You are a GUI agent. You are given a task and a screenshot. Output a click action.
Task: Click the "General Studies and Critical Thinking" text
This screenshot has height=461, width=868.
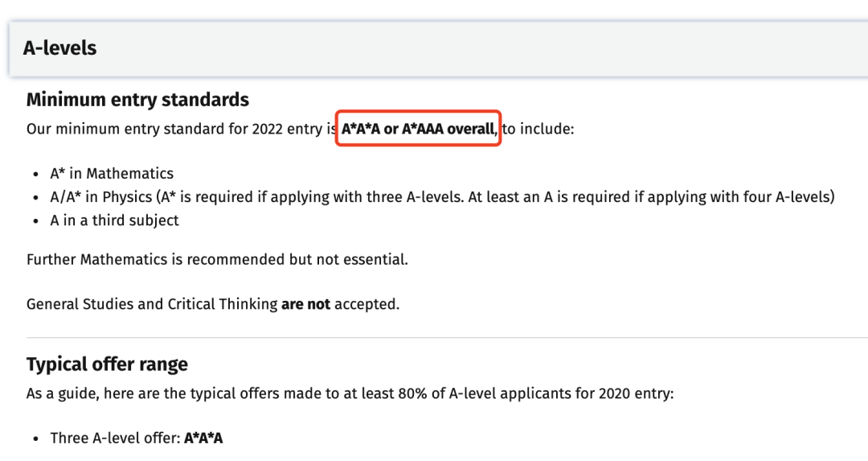click(152, 304)
